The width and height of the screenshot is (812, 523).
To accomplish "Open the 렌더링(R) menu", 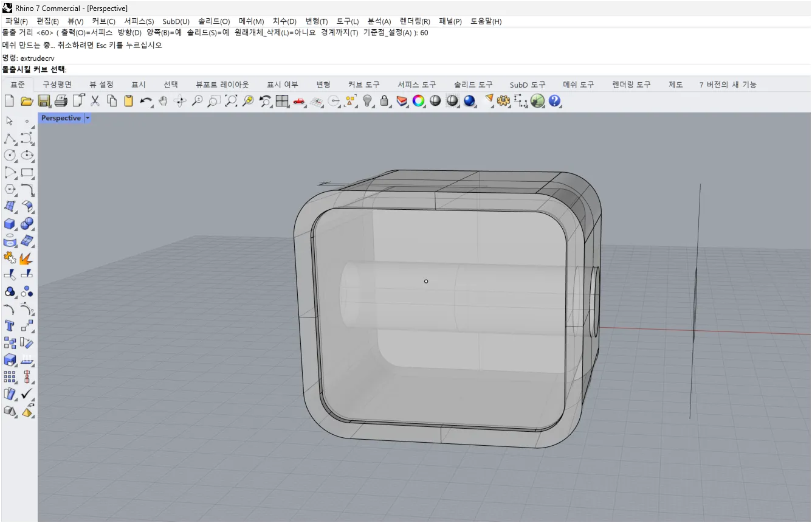I will click(x=415, y=21).
